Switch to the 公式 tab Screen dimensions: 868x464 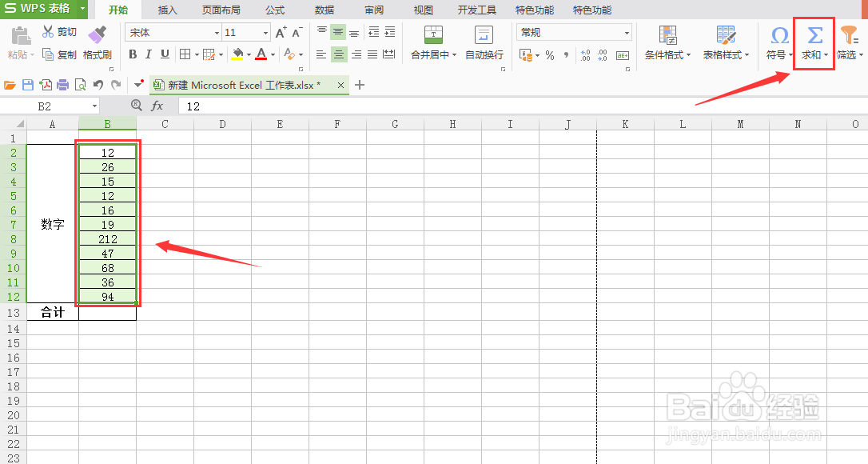click(275, 10)
